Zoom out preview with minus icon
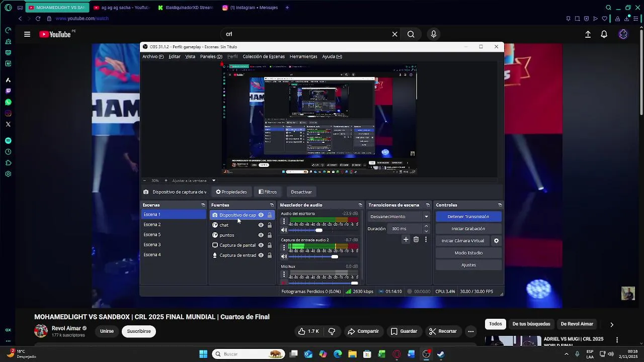644x362 pixels. click(x=144, y=180)
